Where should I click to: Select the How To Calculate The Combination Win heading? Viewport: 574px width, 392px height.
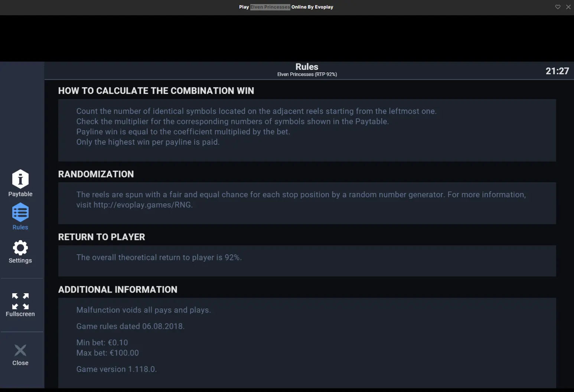[x=156, y=91]
